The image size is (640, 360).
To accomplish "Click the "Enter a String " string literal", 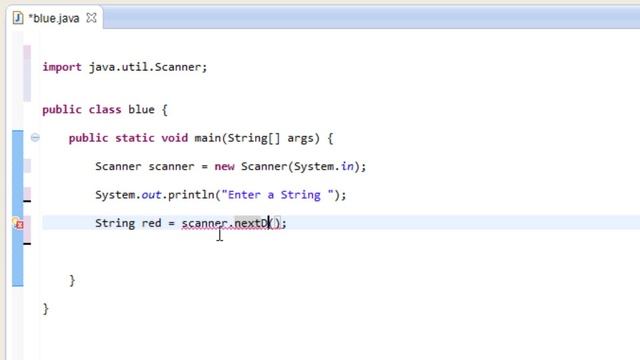I will [x=278, y=195].
